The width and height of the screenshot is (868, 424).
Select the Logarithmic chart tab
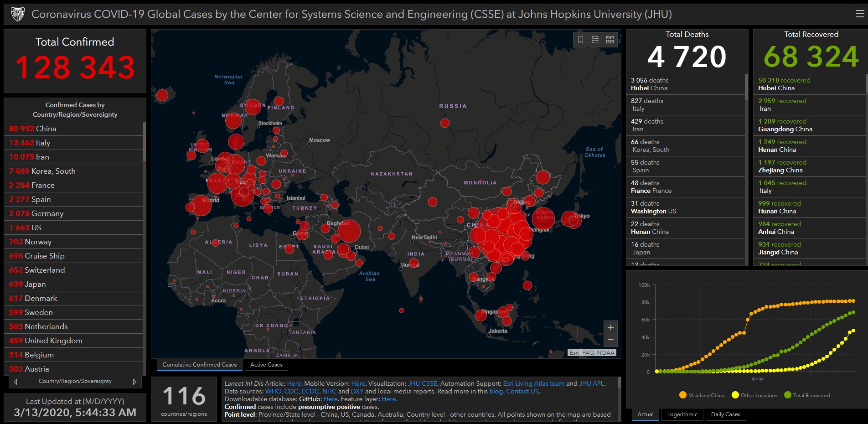pos(682,414)
